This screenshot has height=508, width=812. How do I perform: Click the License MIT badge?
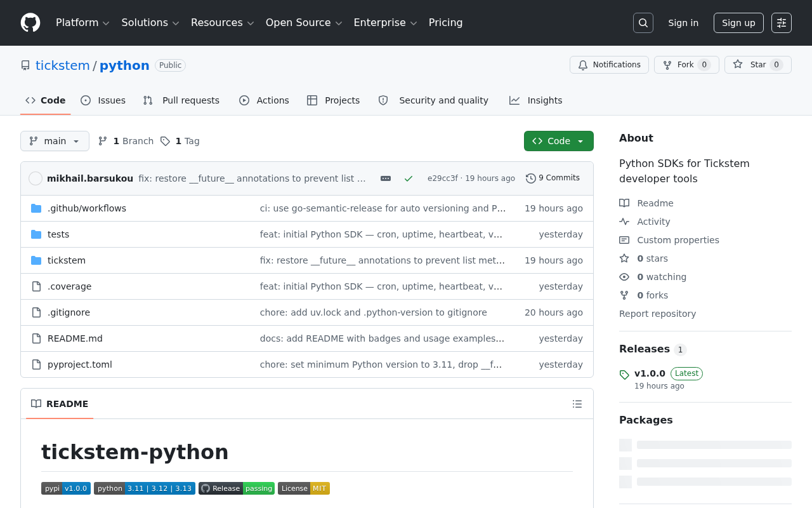click(304, 488)
